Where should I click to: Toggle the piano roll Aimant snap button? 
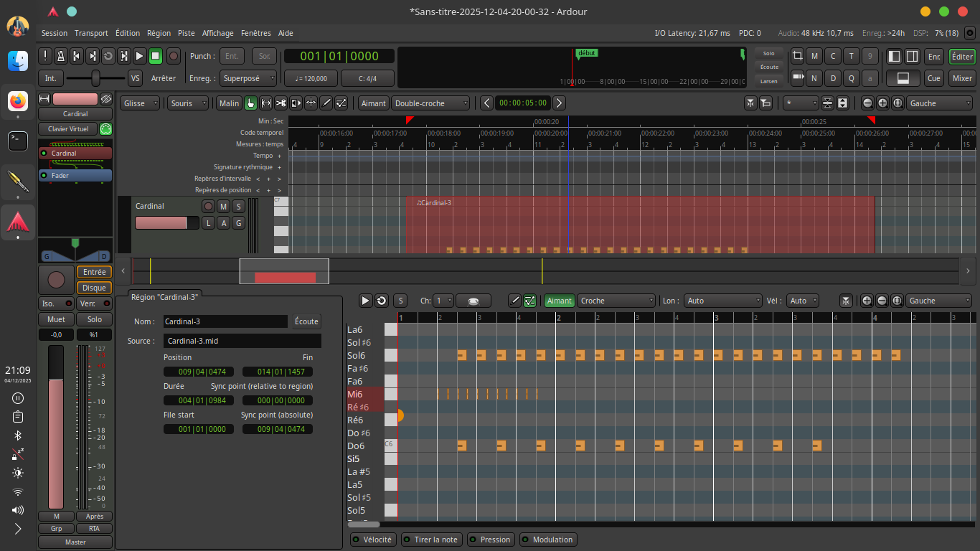click(560, 301)
